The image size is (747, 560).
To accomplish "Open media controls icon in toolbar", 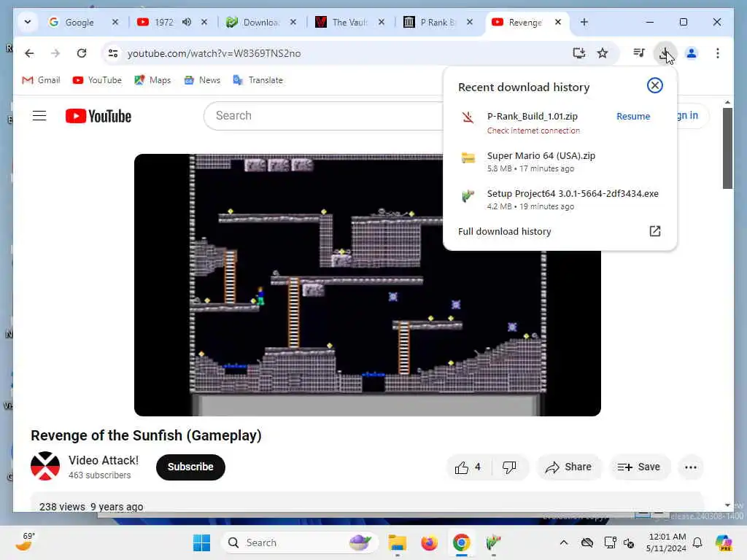I will (x=639, y=52).
